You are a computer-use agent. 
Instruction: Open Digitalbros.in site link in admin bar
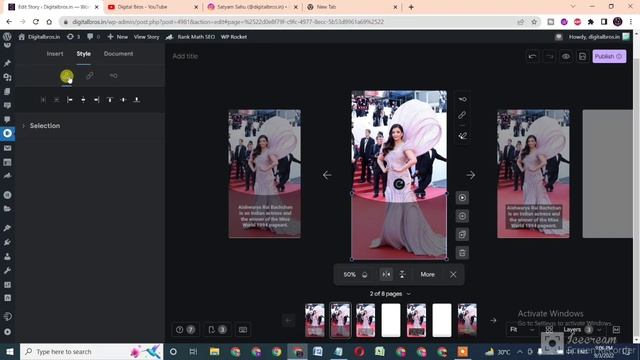(x=40, y=37)
